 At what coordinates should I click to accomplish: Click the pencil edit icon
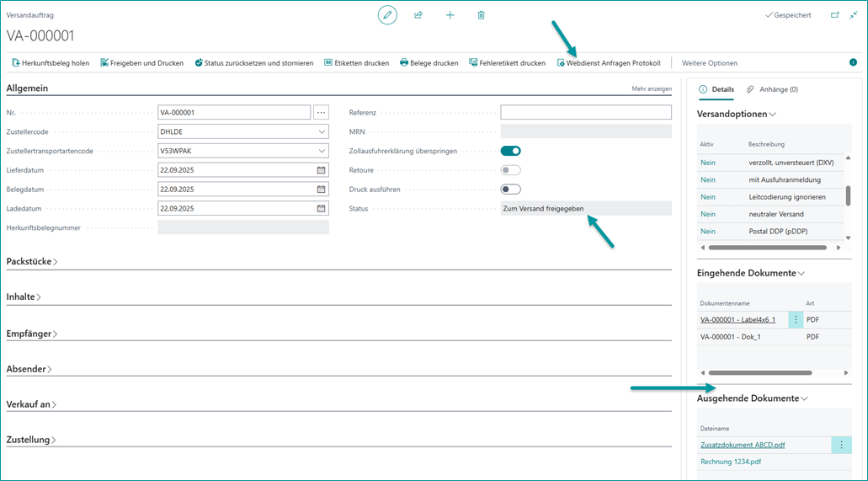[x=387, y=15]
